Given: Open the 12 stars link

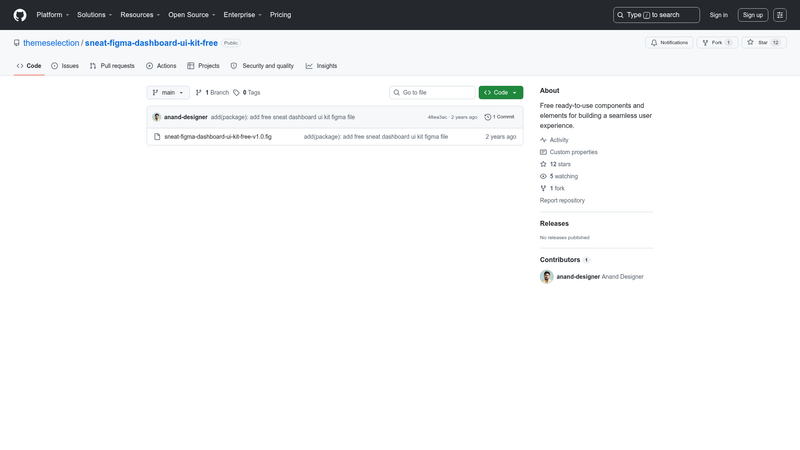Looking at the screenshot, I should (555, 164).
